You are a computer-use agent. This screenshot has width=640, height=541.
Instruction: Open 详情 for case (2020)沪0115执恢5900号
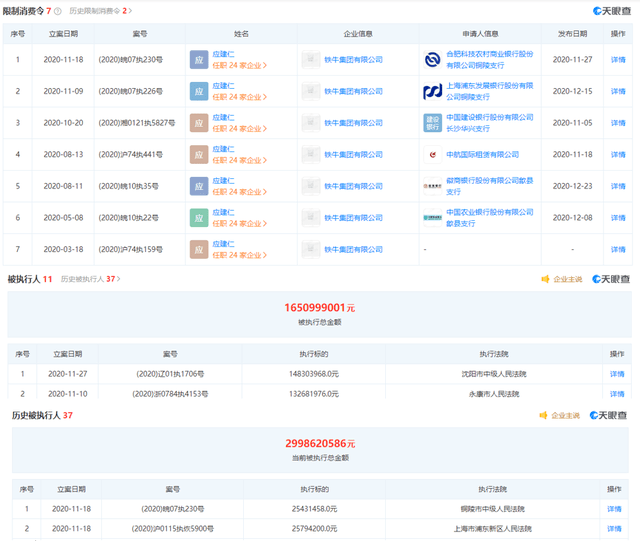[x=614, y=529]
